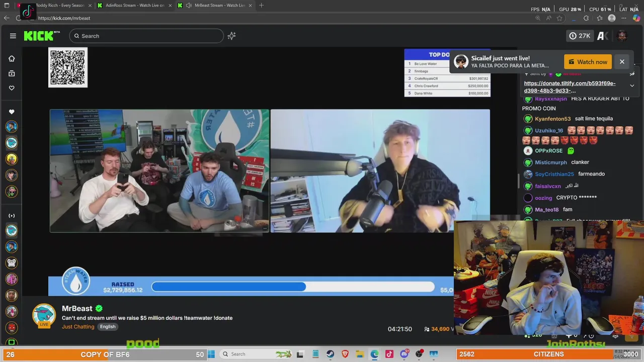Image resolution: width=644 pixels, height=362 pixels.
Task: Open the Just Chatting category link
Action: (x=78, y=327)
